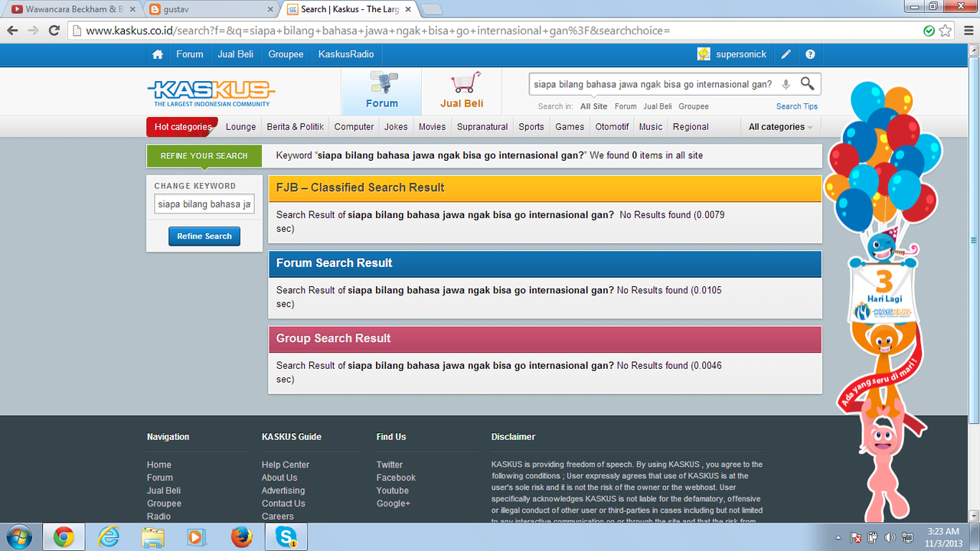The width and height of the screenshot is (980, 551).
Task: Click the Refine Search button
Action: 204,236
